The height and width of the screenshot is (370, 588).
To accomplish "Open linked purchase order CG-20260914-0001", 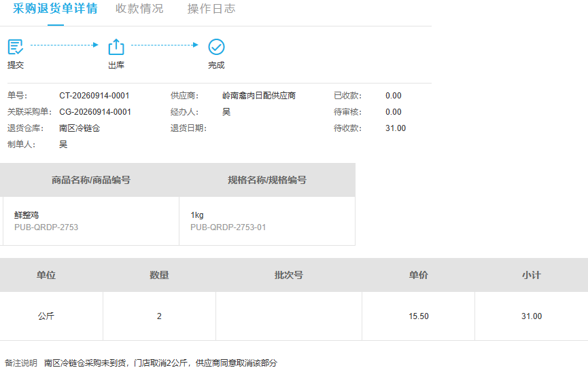I will [x=95, y=112].
